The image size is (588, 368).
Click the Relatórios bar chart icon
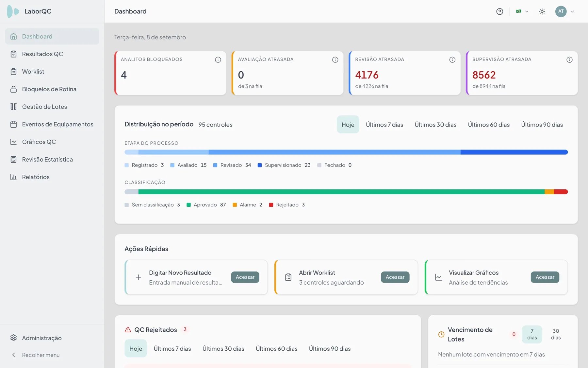[13, 177]
